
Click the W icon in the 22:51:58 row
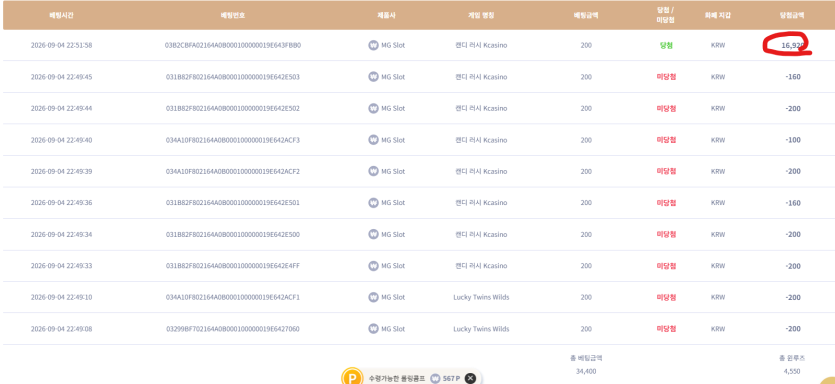coord(373,45)
